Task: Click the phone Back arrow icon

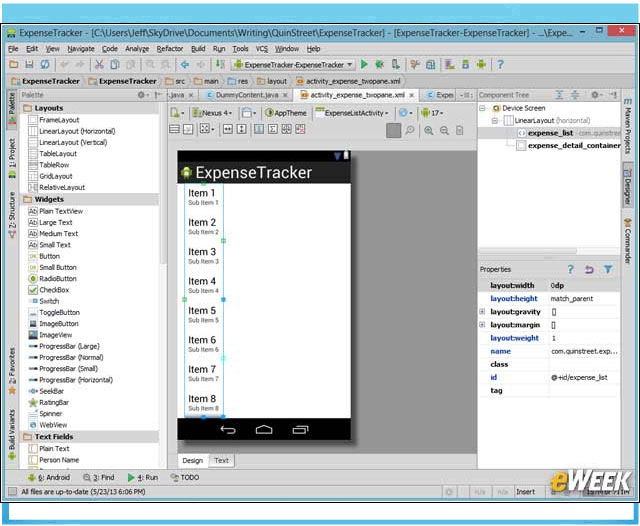Action: (x=228, y=429)
